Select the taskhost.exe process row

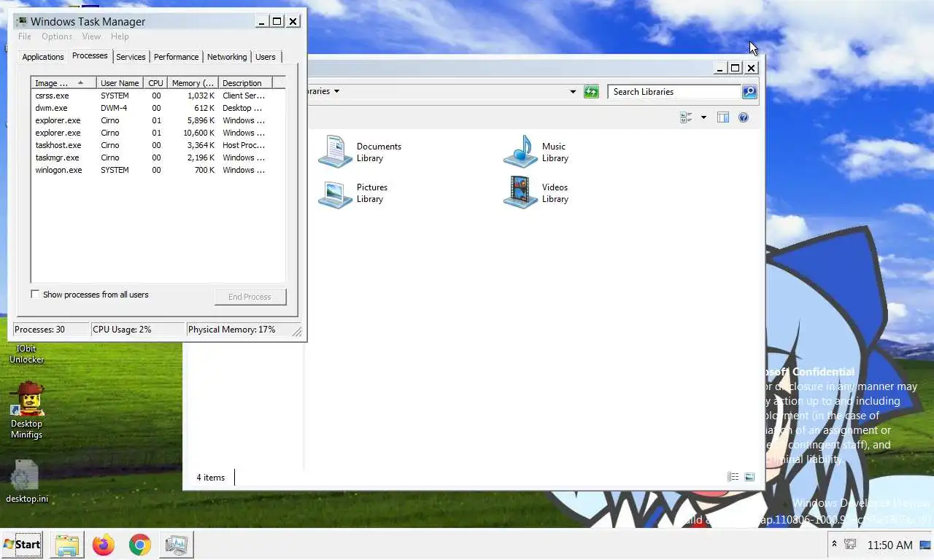158,145
